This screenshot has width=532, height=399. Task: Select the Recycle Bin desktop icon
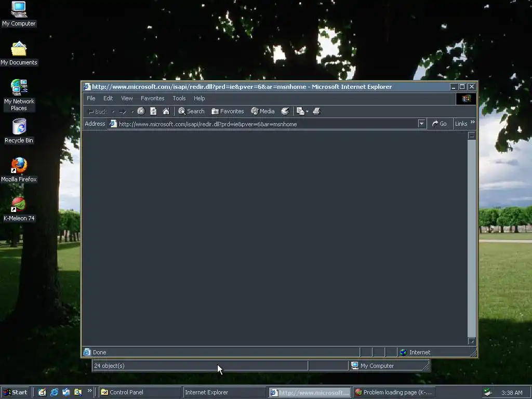[x=19, y=131]
